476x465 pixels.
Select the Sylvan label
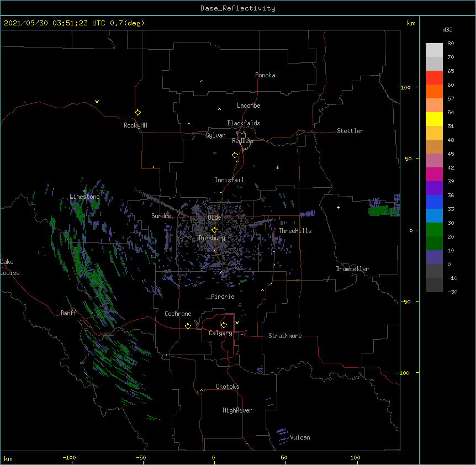(215, 135)
